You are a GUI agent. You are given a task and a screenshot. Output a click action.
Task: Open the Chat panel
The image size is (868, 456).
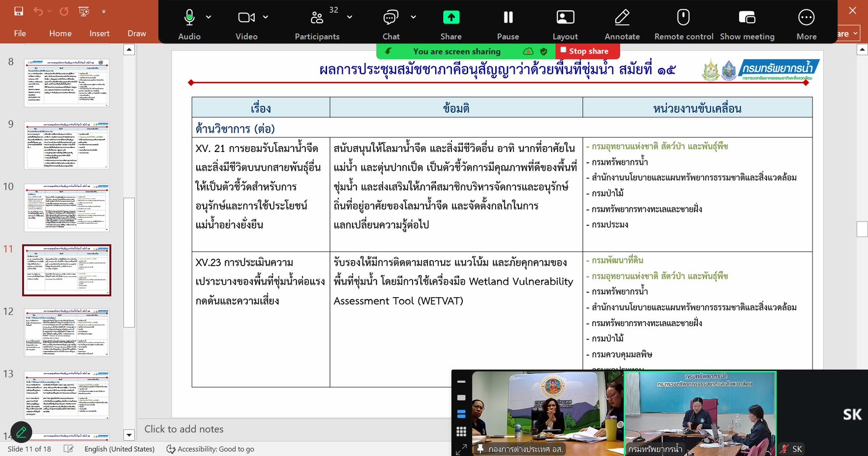tap(391, 23)
